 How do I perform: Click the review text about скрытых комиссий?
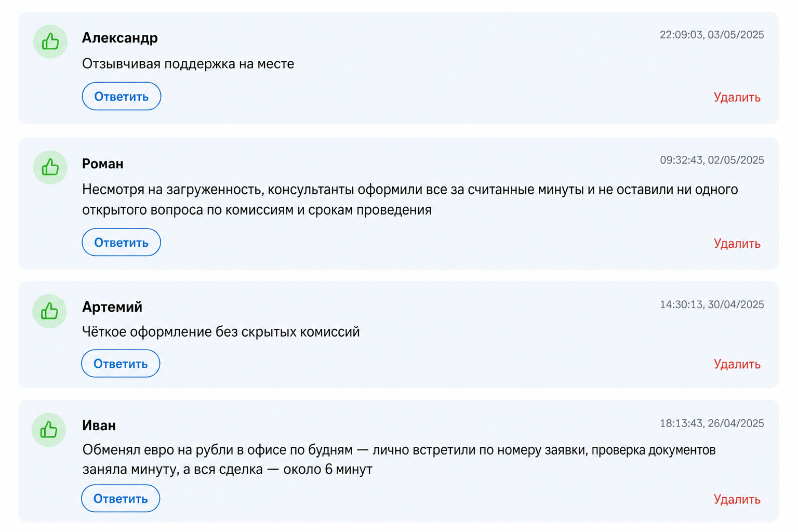221,331
